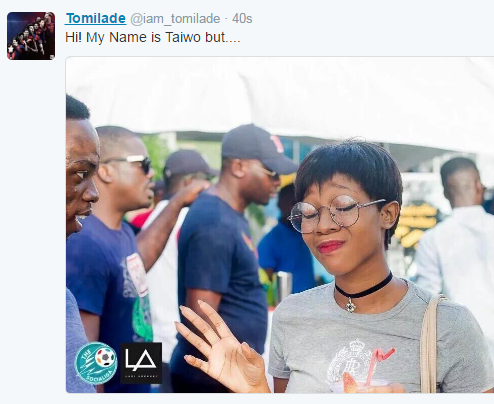Viewport: 494px width, 404px height.
Task: Click the white crest on gray t-shirt
Action: pos(350,361)
